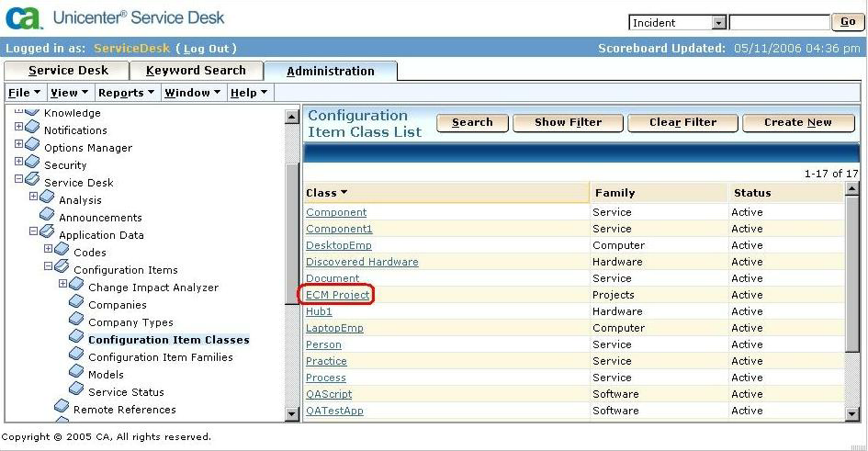Viewport: 868px width, 451px height.
Task: Select Configuration Item Families tree item
Action: (x=161, y=357)
